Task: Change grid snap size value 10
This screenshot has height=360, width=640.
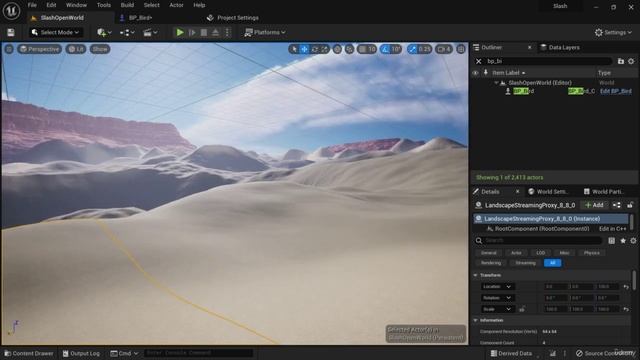Action: 371,49
